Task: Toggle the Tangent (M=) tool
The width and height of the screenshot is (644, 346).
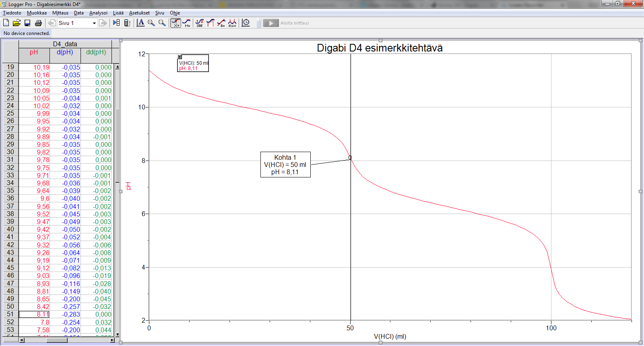Action: click(186, 23)
